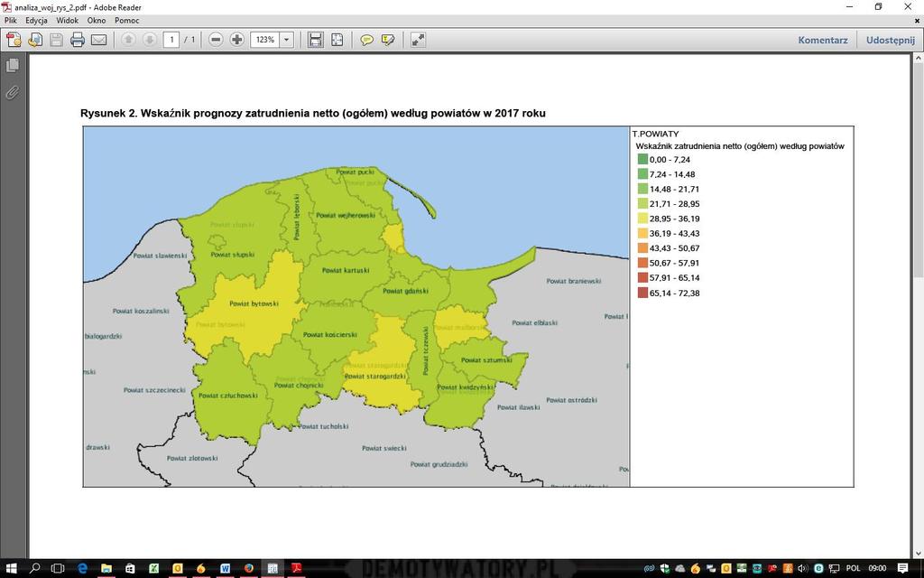This screenshot has height=578, width=924.
Task: Click the vertical scrollbar up arrow
Action: click(918, 58)
